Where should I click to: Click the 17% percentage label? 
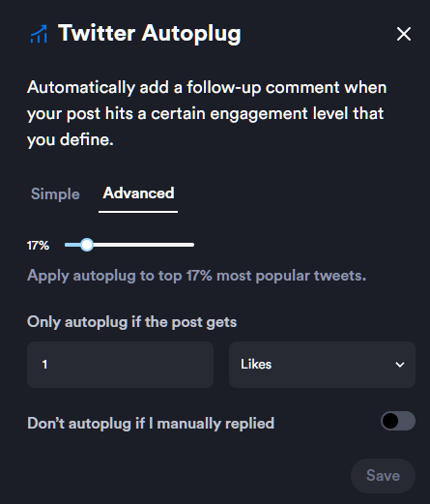[38, 246]
